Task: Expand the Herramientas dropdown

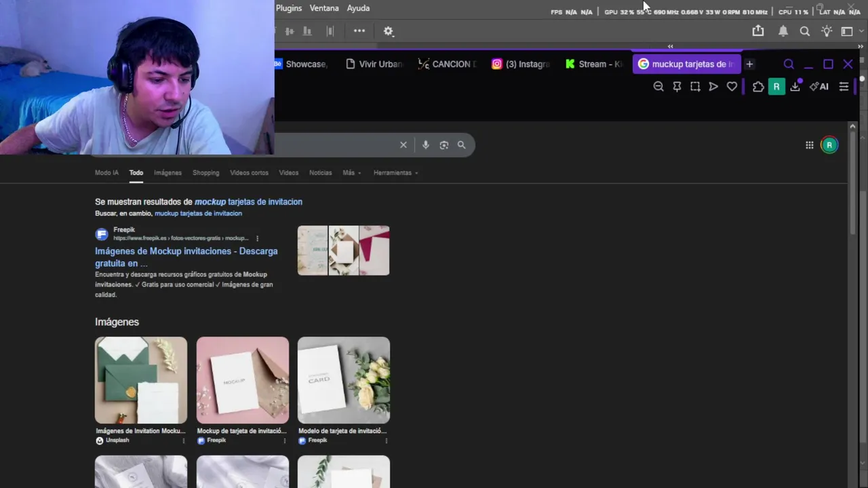Action: [x=395, y=173]
